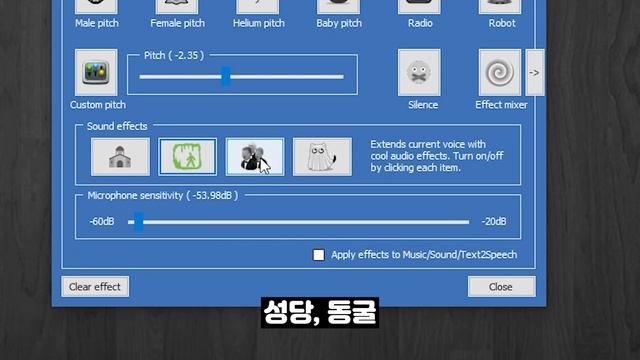Toggle the crowd of people sound effect

coord(255,157)
